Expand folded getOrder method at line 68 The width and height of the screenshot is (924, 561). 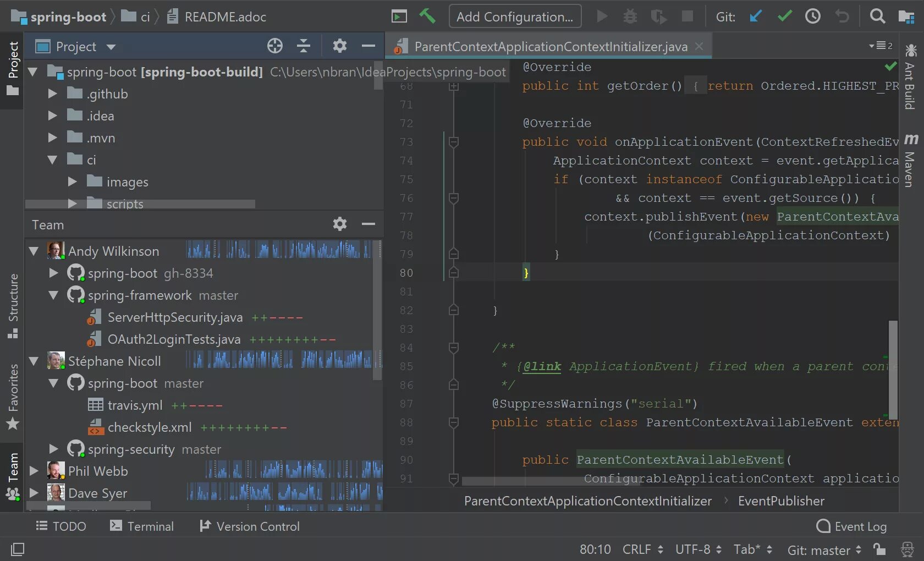454,86
